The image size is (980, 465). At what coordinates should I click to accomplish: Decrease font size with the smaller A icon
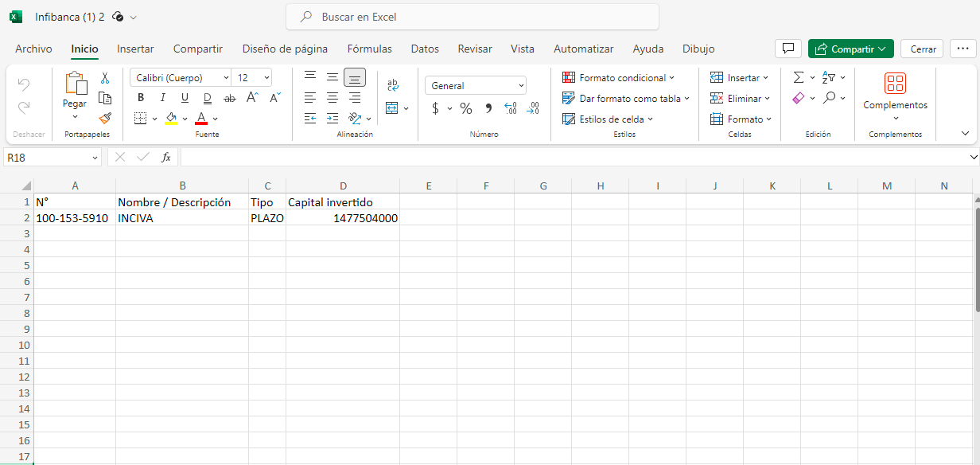coord(275,98)
